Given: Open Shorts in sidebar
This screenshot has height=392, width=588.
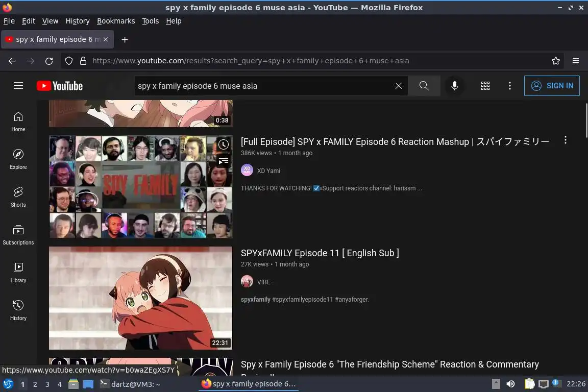Looking at the screenshot, I should coord(18,198).
